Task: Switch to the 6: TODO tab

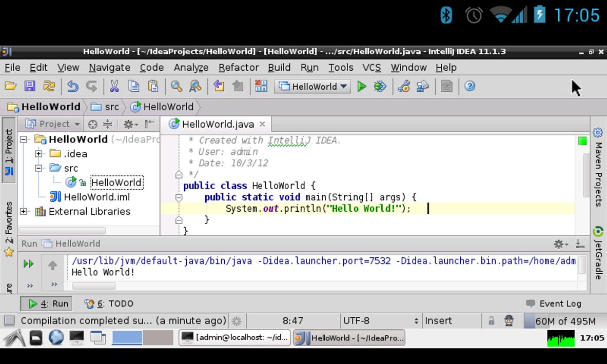Action: pos(109,304)
